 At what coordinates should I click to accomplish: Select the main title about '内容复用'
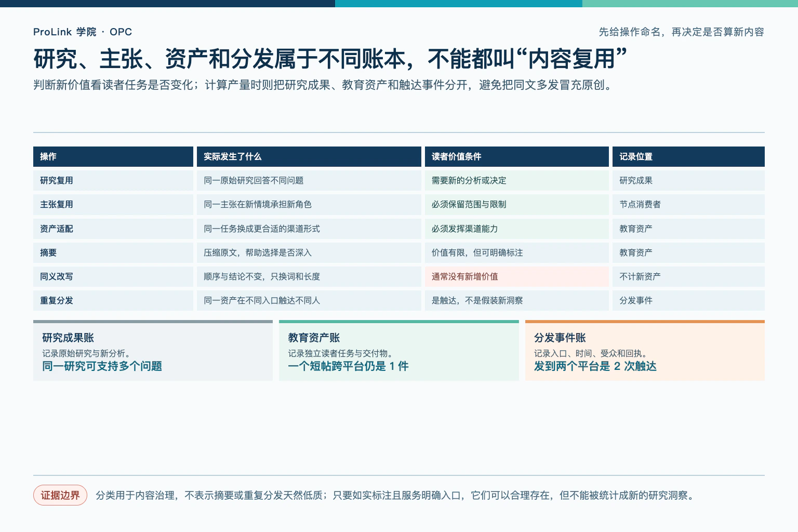pyautogui.click(x=330, y=59)
